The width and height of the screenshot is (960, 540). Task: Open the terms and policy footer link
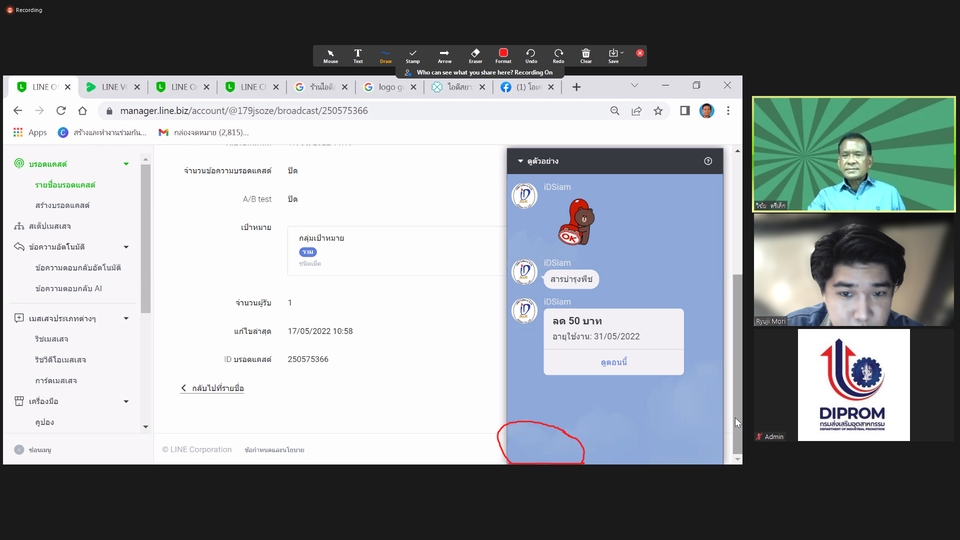pos(274,450)
